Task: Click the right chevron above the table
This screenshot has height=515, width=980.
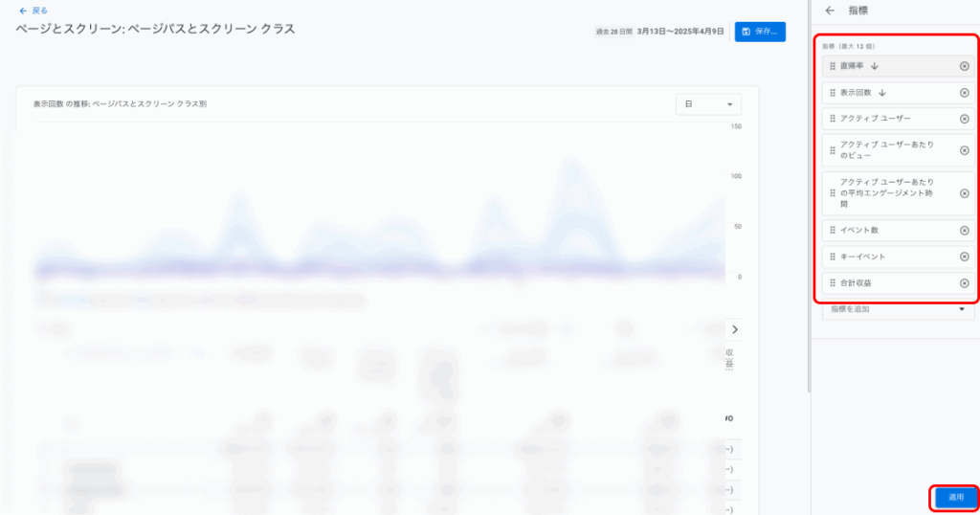Action: (735, 329)
